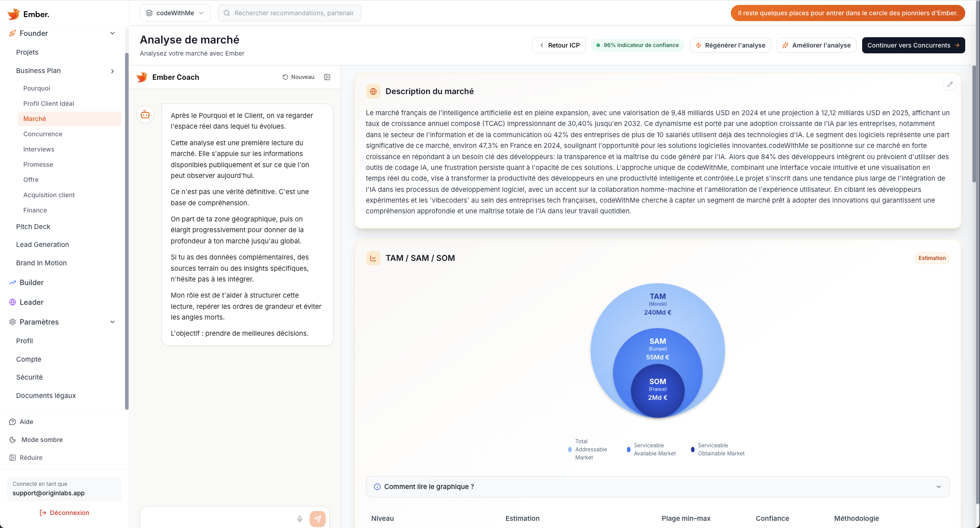Screen dimensions: 980x528
Task: Open the Concurrence page from Business Plan
Action: pyautogui.click(x=43, y=134)
